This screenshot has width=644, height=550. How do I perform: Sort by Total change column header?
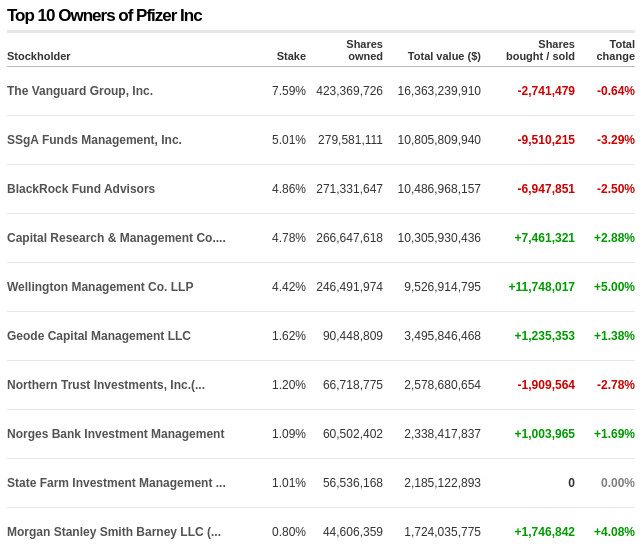click(x=616, y=50)
